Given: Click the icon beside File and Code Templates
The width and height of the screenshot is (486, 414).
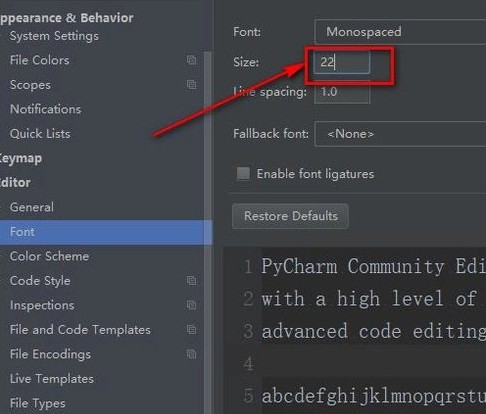Looking at the screenshot, I should click(191, 329).
